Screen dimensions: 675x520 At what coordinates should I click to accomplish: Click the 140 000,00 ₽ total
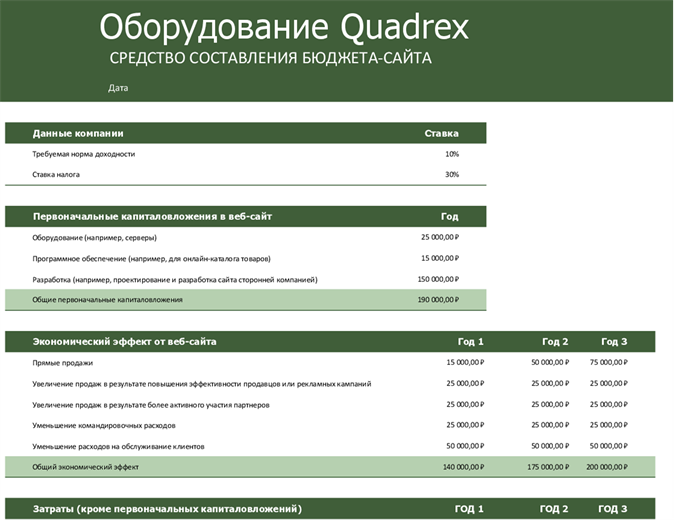point(463,467)
